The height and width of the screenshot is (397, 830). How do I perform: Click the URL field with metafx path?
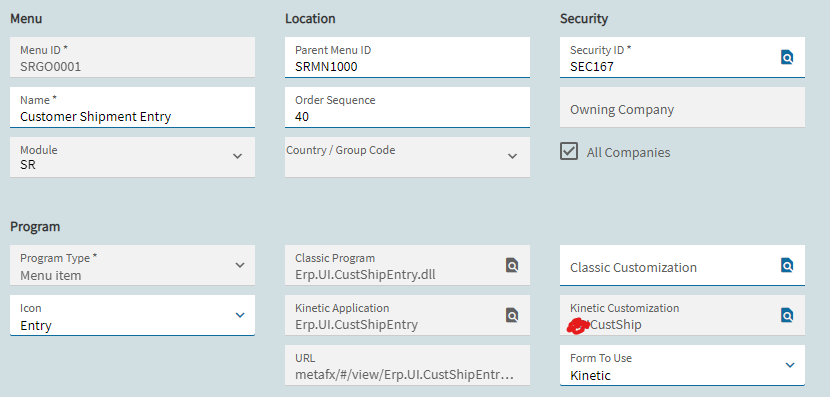click(x=407, y=365)
